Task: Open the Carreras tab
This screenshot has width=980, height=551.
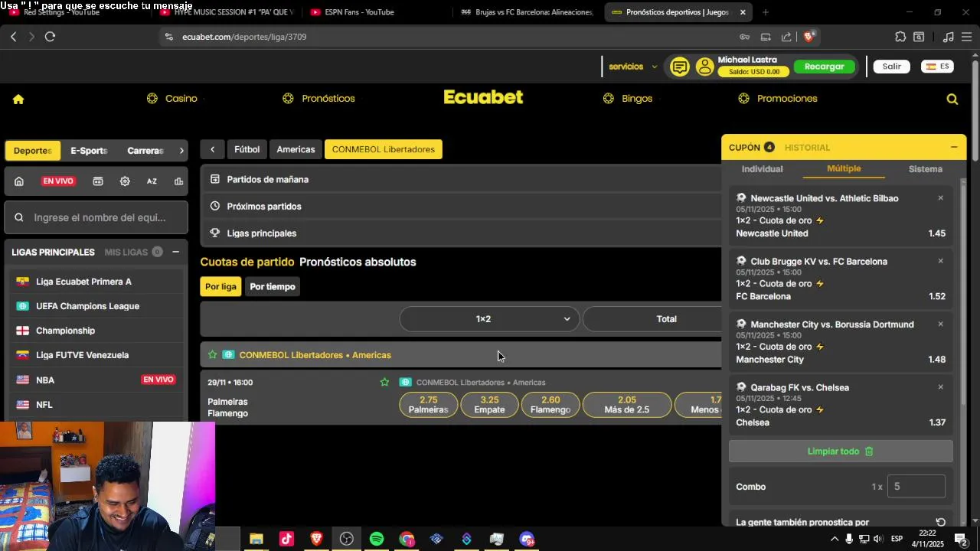Action: coord(145,151)
